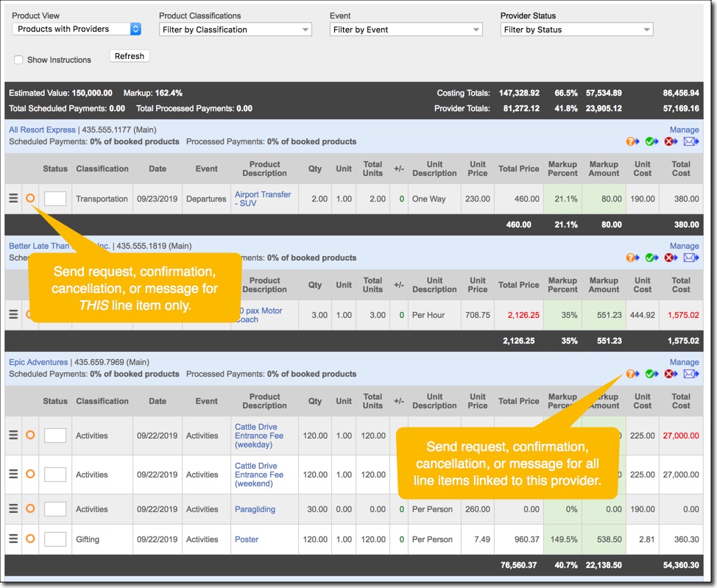The image size is (717, 588).
Task: Click orange circle on Cattle Drive (weekend) row
Action: coord(30,474)
